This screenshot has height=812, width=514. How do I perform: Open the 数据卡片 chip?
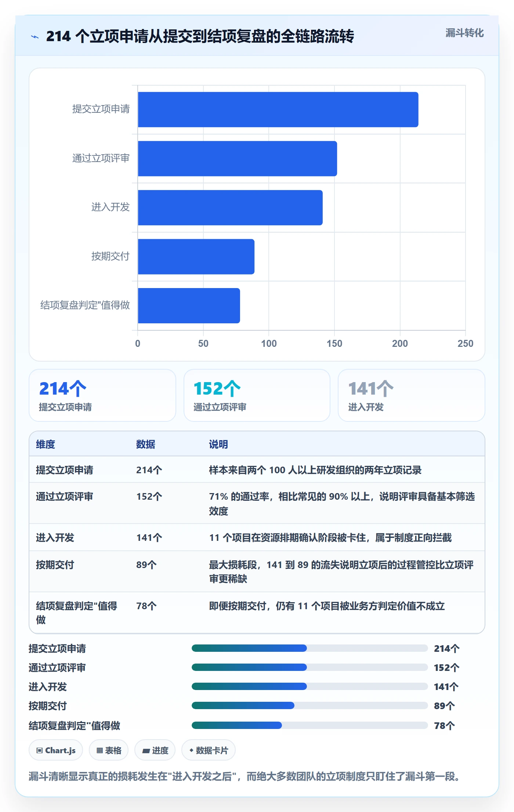pyautogui.click(x=209, y=750)
